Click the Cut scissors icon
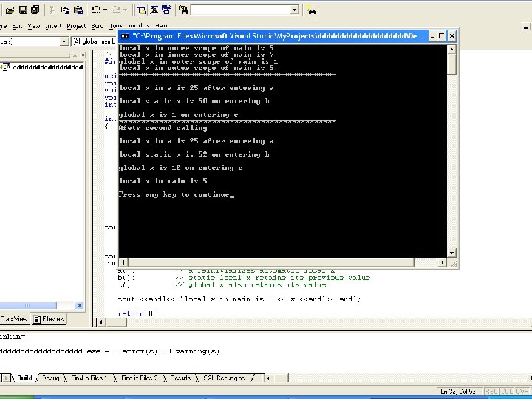Viewport: 532px width, 399px height. tap(52, 10)
